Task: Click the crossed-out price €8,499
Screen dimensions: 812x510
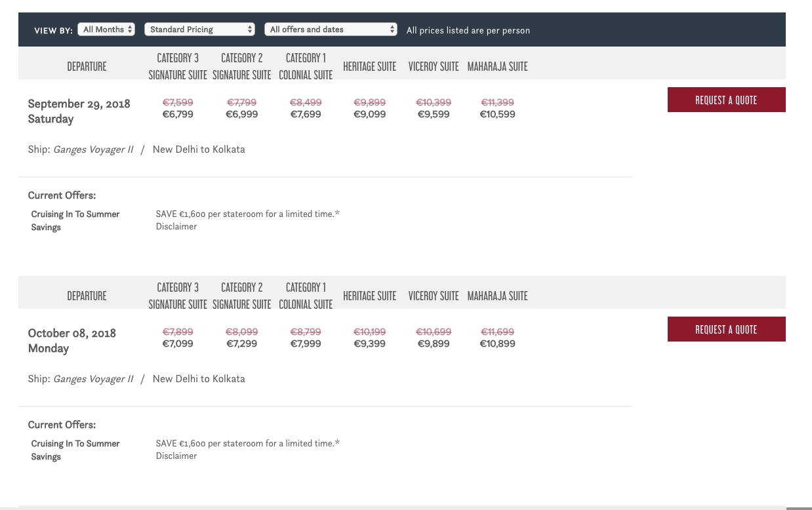Action: pyautogui.click(x=306, y=102)
